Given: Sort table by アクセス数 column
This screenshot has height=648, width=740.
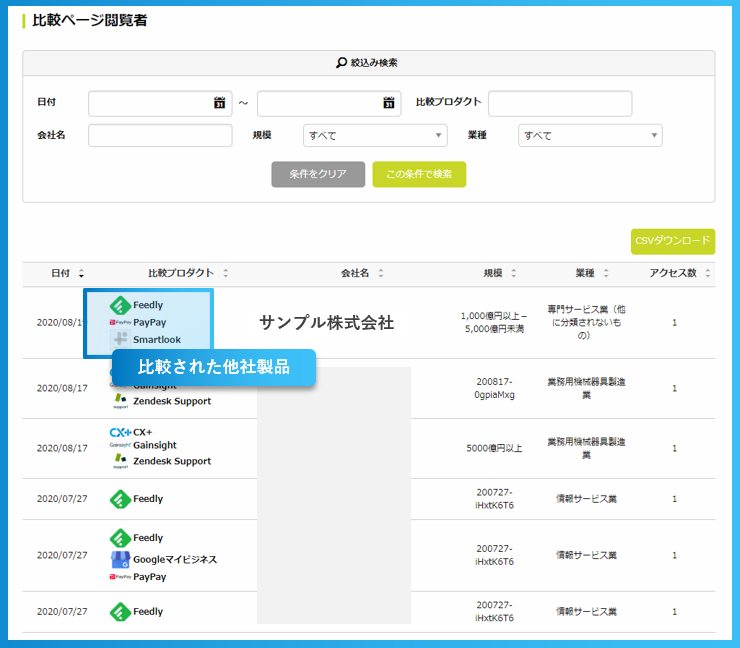Looking at the screenshot, I should 706,273.
